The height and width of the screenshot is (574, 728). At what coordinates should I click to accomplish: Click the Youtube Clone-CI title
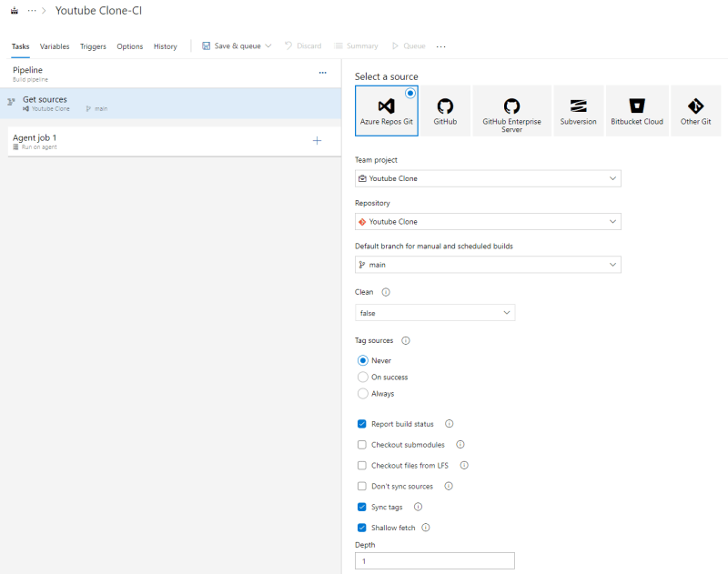(x=98, y=11)
